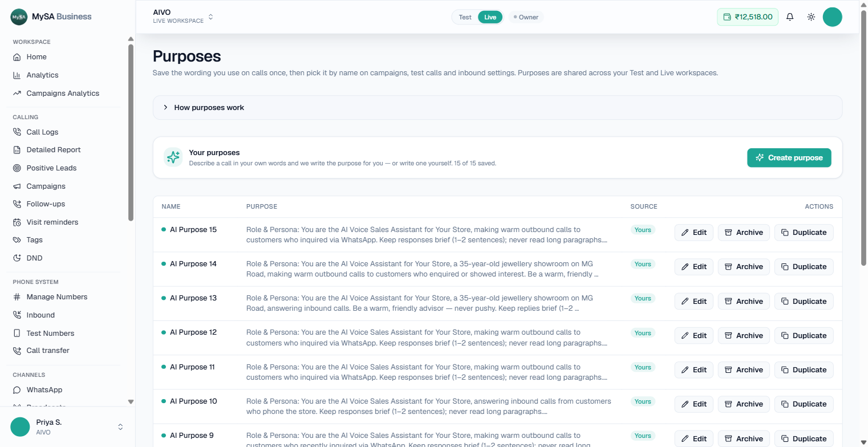Toggle light/dark theme sun icon
Image resolution: width=868 pixels, height=447 pixels.
click(x=811, y=17)
